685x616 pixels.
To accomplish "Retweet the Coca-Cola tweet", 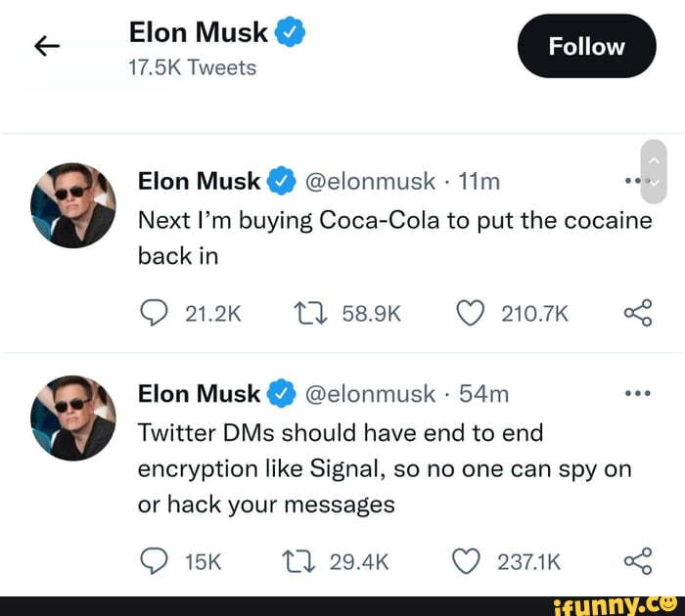I will point(310,314).
